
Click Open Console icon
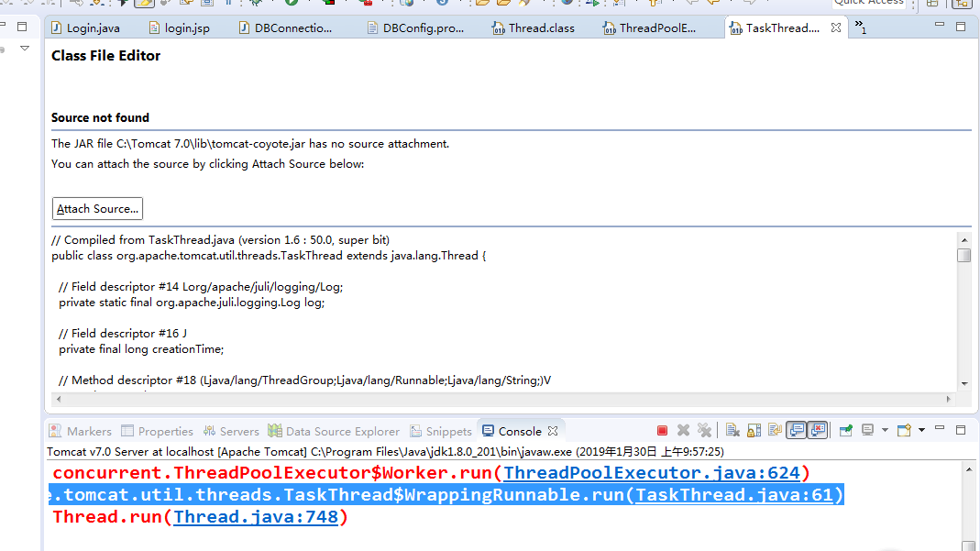[x=904, y=430]
